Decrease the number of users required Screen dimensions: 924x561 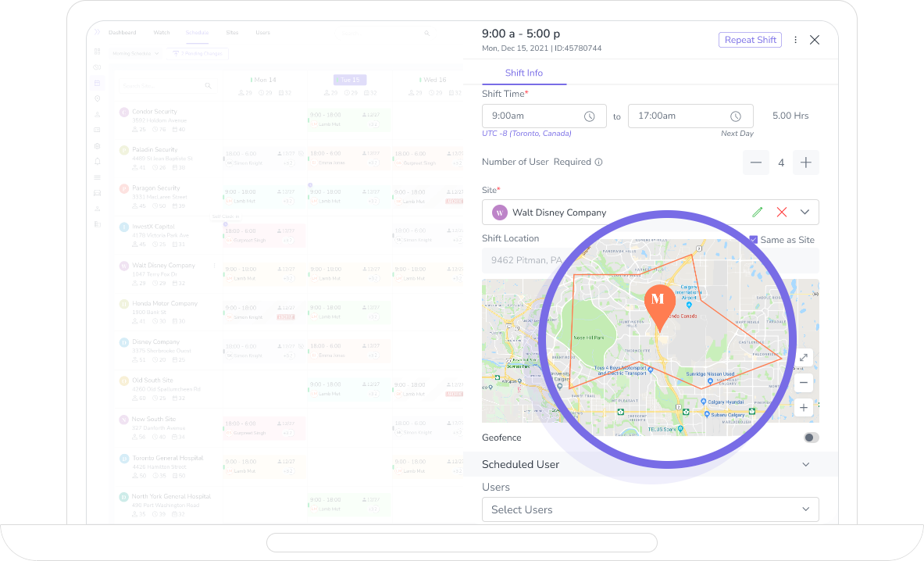(x=756, y=163)
